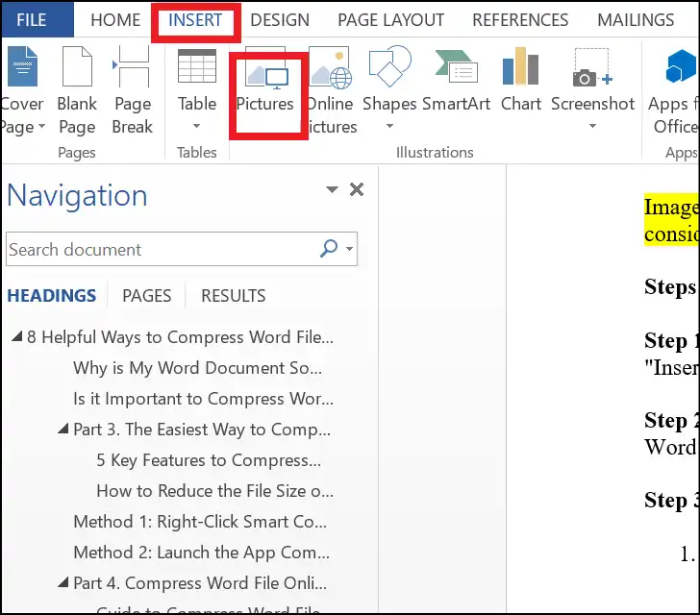Screen dimensions: 700x615
Task: Go to 'How to Reduce the File Size' heading
Action: [214, 491]
